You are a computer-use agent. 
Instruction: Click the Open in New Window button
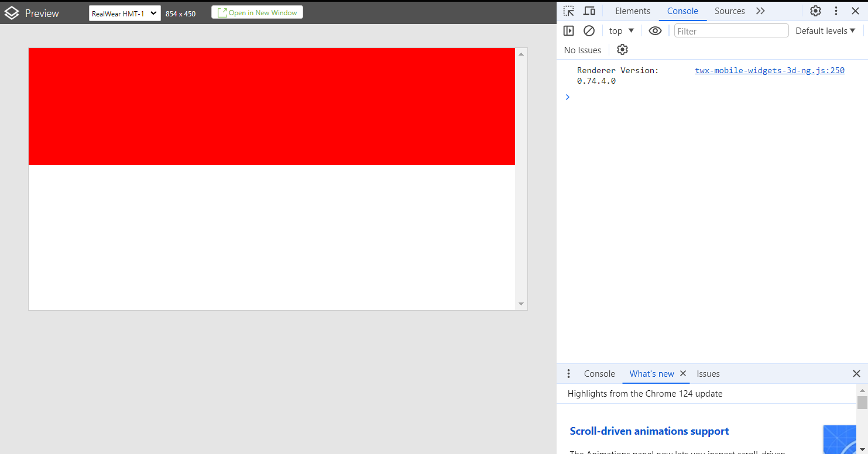(x=257, y=12)
